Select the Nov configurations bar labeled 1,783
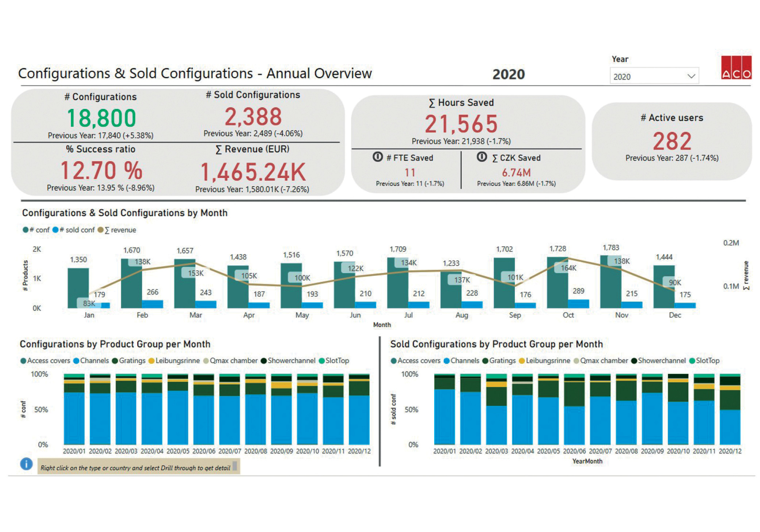760x532 pixels. (x=610, y=282)
